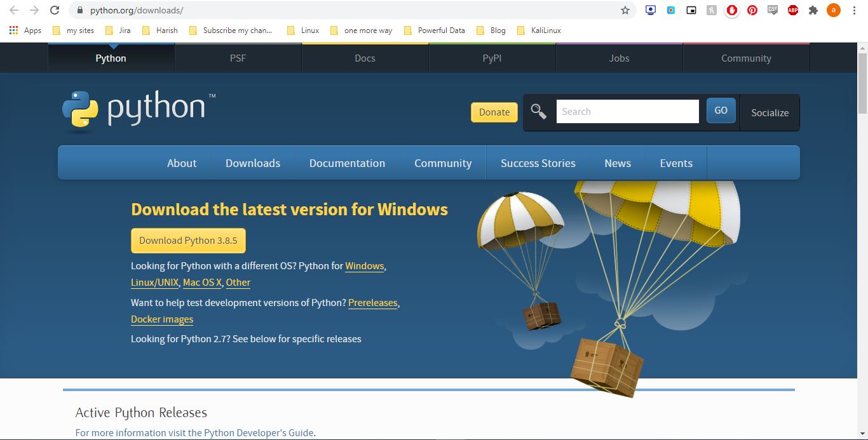868x440 pixels.
Task: Open the Events navigation menu
Action: tap(676, 163)
